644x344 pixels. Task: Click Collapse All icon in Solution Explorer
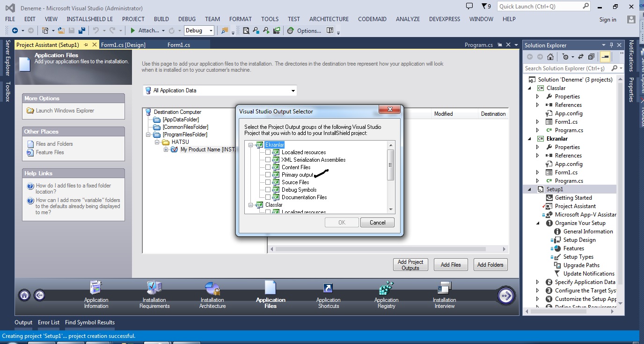(x=591, y=57)
